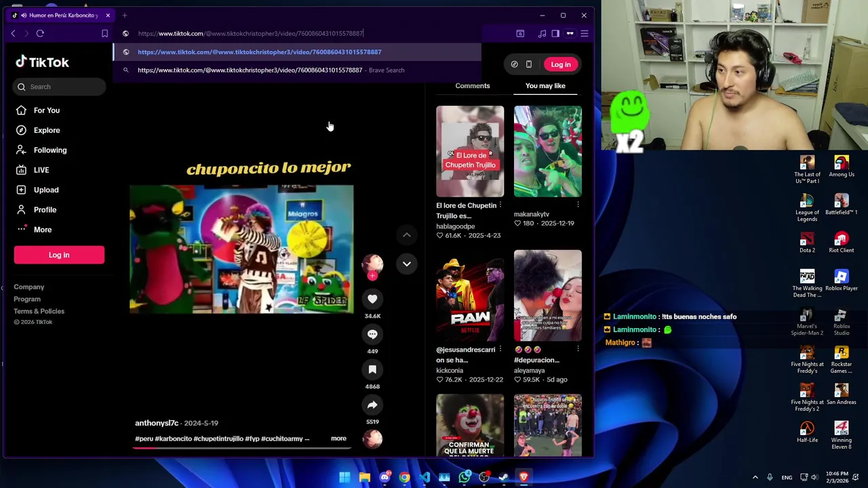Expand caption with the more link
This screenshot has height=488, width=868.
[338, 439]
